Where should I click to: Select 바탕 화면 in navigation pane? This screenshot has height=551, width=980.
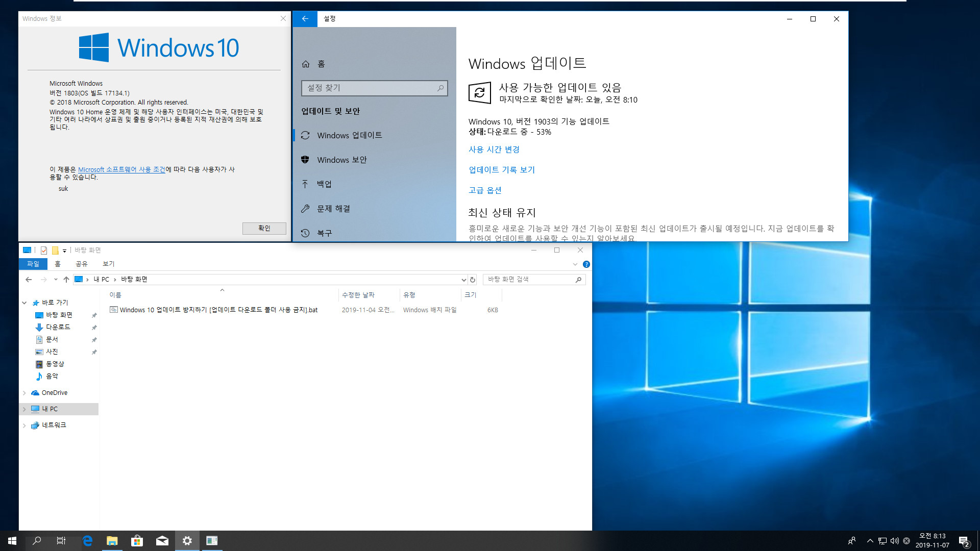tap(59, 315)
